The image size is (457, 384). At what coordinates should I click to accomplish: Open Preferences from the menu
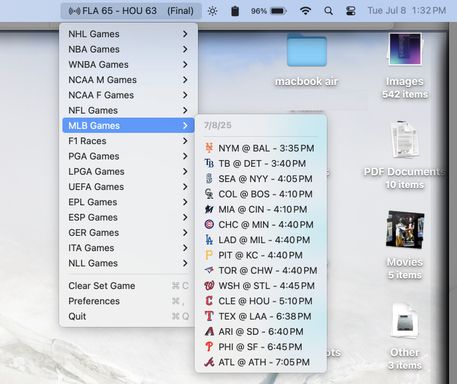coord(128,301)
